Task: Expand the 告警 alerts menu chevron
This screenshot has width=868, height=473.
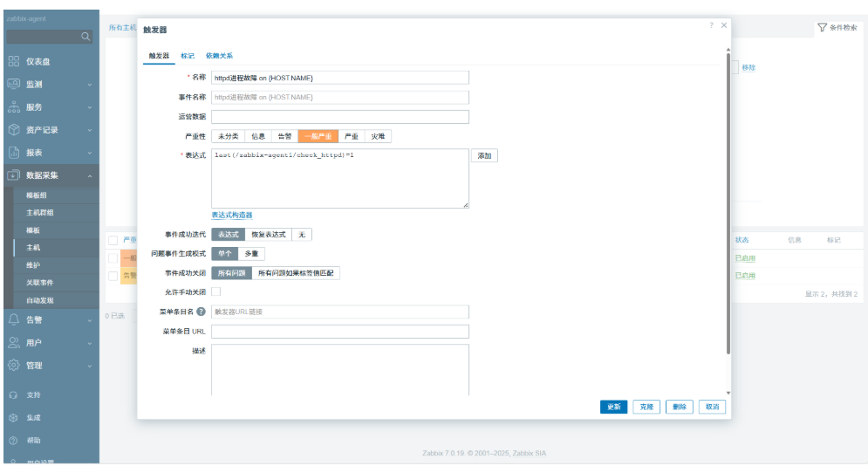Action: coord(90,320)
